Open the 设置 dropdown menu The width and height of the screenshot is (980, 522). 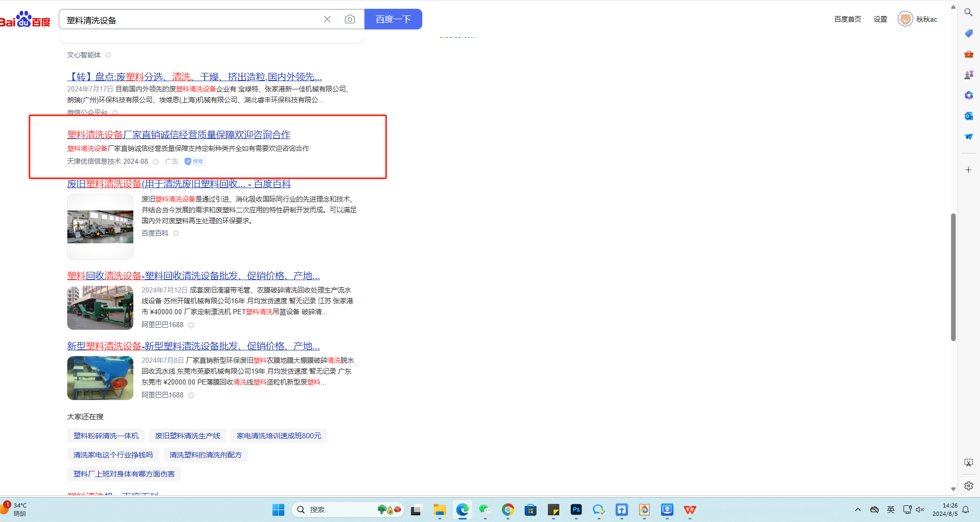pos(880,19)
